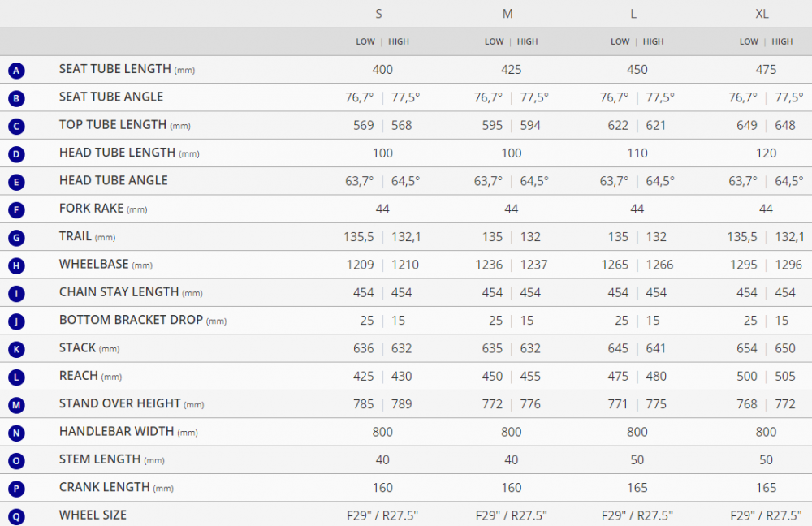
Task: Click the letter N handlebar width badge
Action: (16, 433)
